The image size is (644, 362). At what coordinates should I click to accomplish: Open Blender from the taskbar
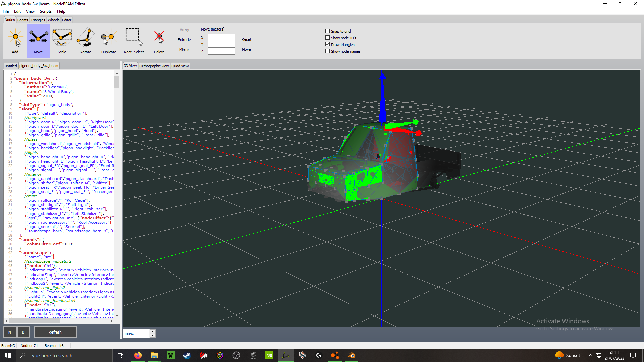(x=352, y=355)
